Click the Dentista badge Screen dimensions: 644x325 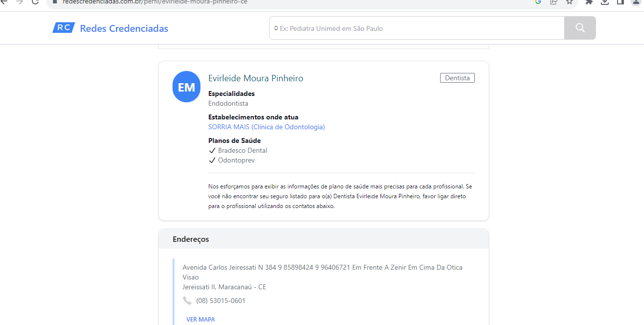pyautogui.click(x=457, y=78)
